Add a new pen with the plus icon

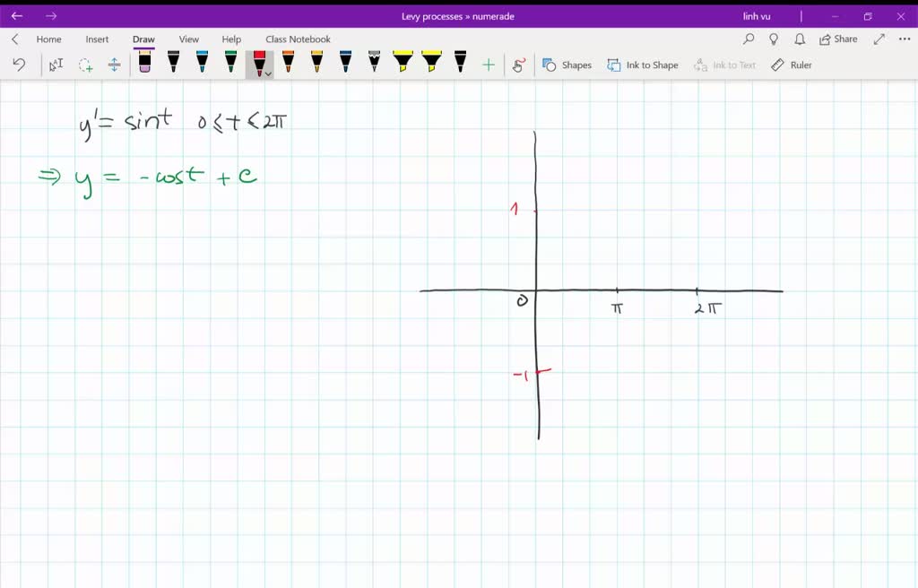(x=487, y=64)
